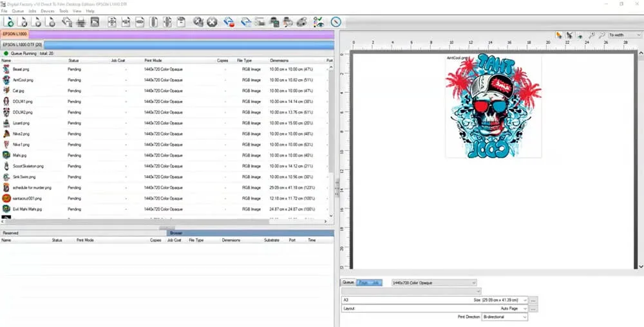Click the dark framed-image preview toolbar icon
Viewport: 644px width, 327px height.
[95, 22]
